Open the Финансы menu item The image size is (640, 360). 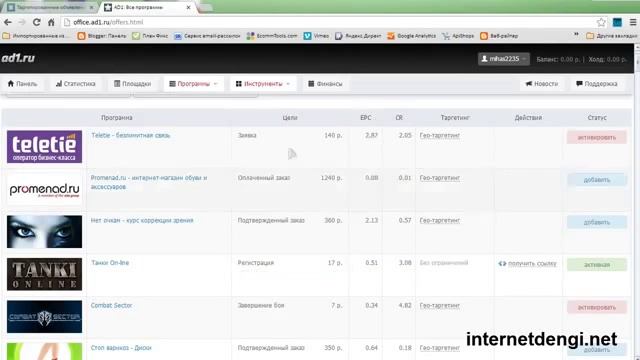point(325,84)
